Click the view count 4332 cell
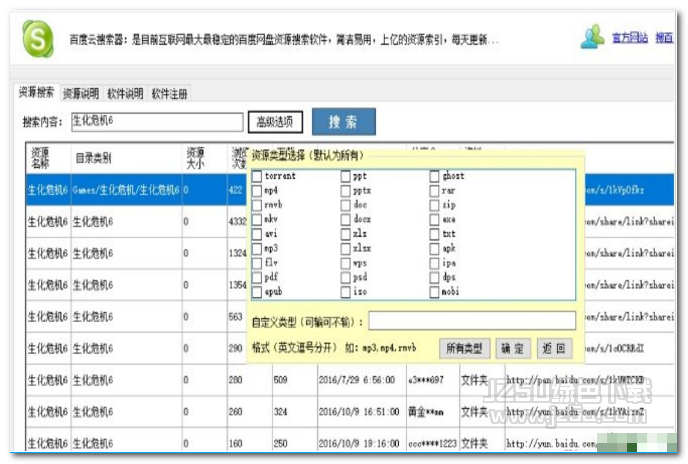Screen dimensions: 688x464 pos(237,222)
